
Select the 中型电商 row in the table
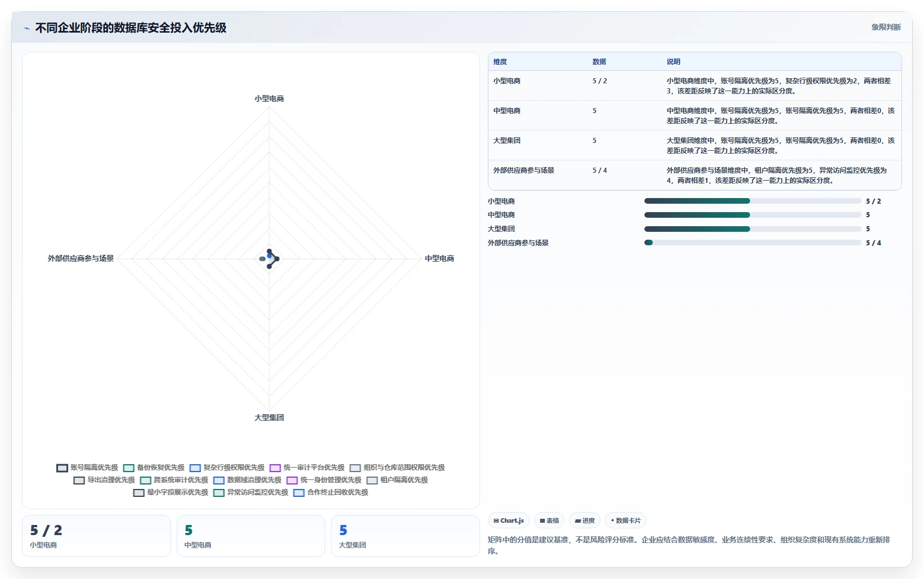click(x=694, y=115)
